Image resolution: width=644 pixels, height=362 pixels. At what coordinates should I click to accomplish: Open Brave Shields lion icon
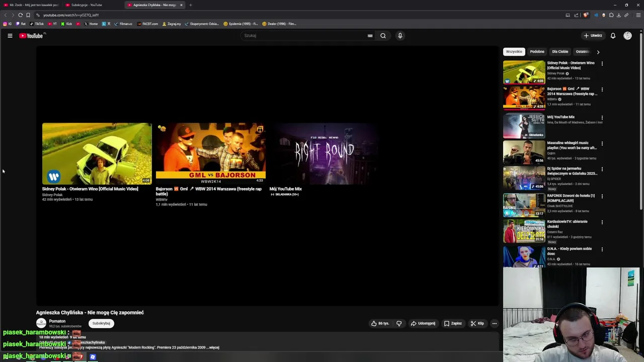click(x=586, y=15)
